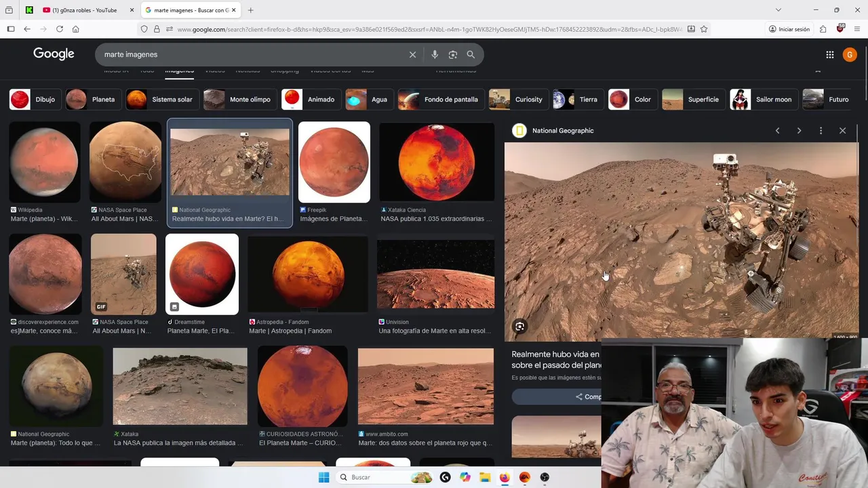Open the pinned green K tab

(29, 10)
